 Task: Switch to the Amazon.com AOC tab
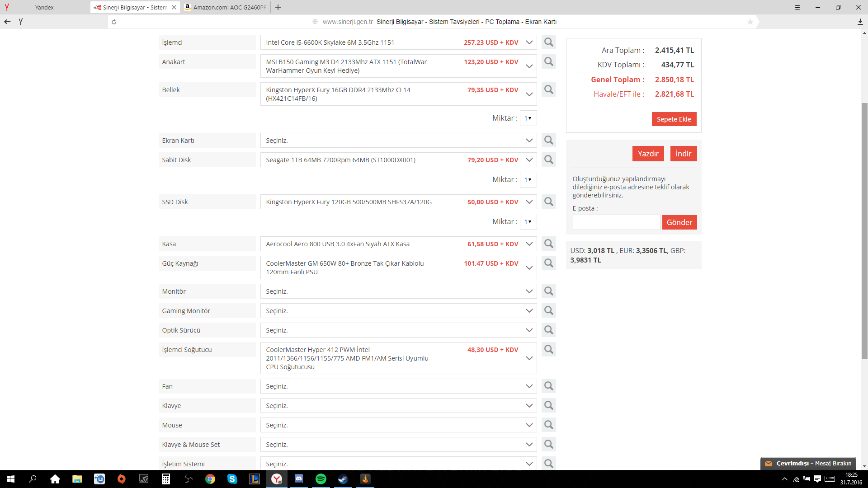(226, 7)
